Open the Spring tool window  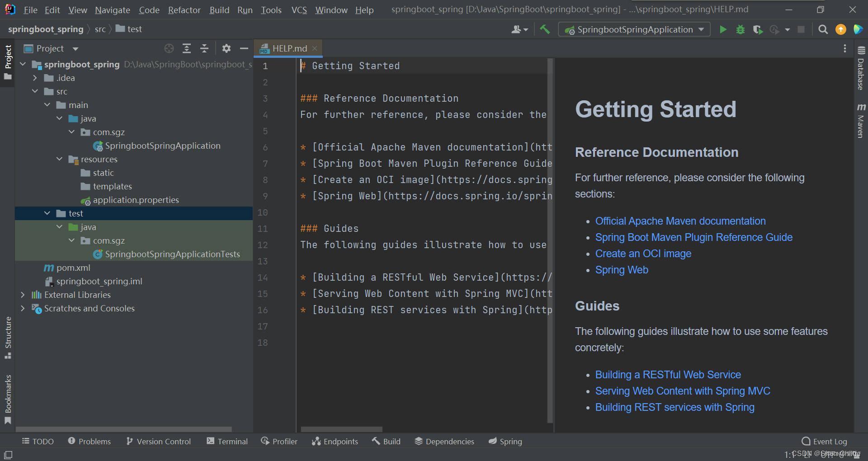505,441
